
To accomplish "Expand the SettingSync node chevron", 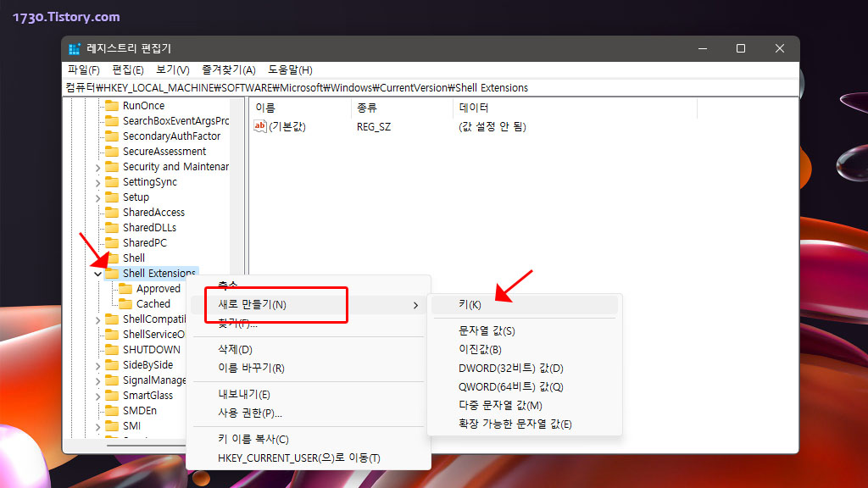I will pos(98,182).
